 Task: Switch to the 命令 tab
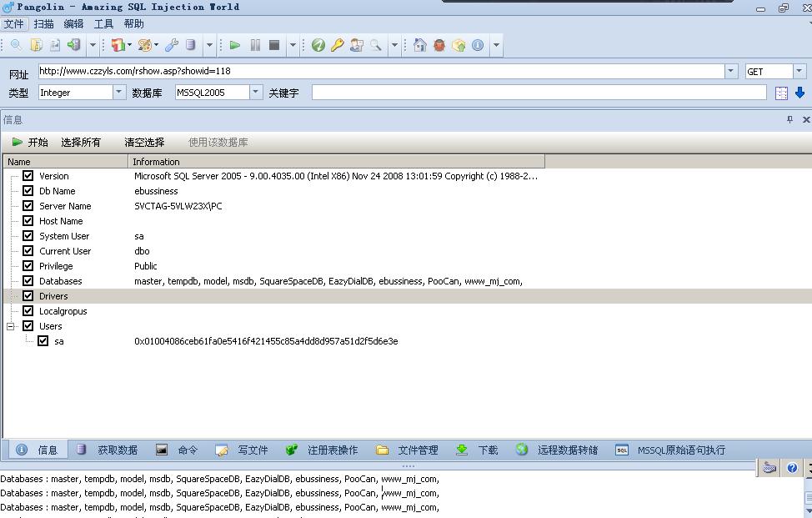(177, 450)
